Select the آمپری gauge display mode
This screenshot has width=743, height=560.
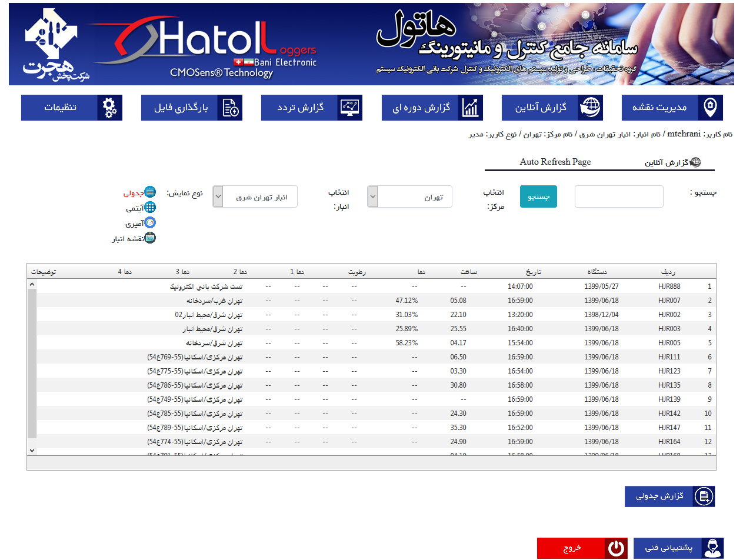[x=150, y=223]
